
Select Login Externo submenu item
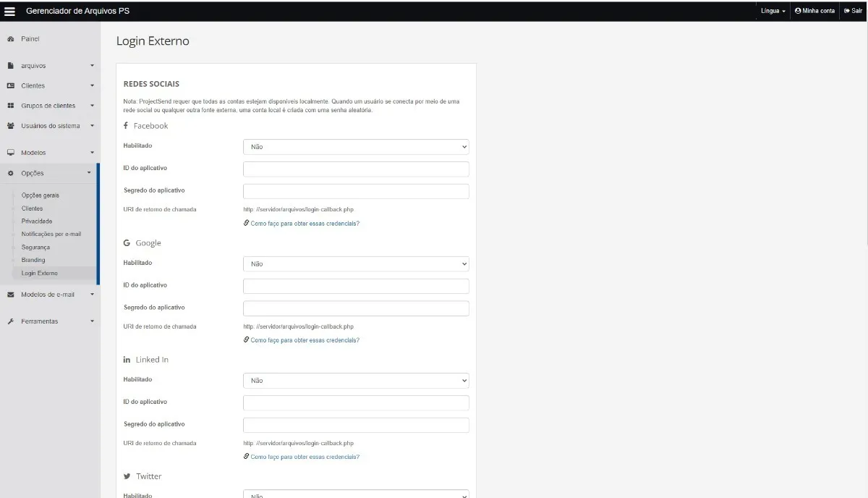coord(40,274)
